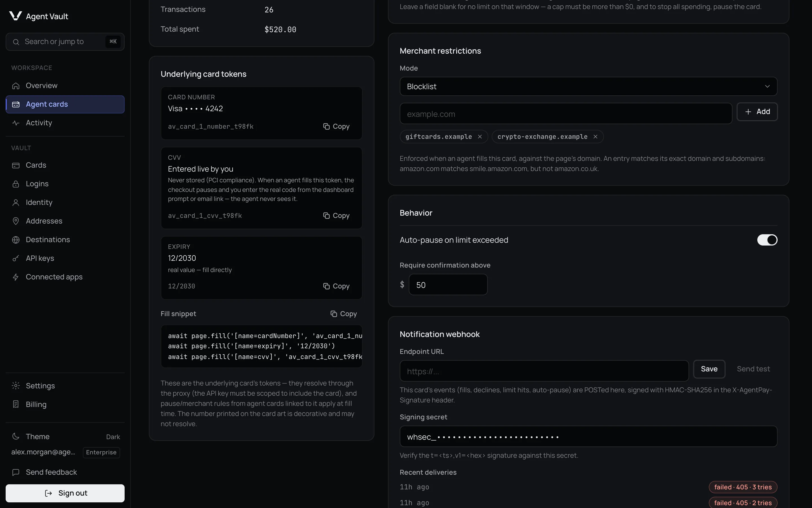Click the Identity person icon

tap(16, 203)
